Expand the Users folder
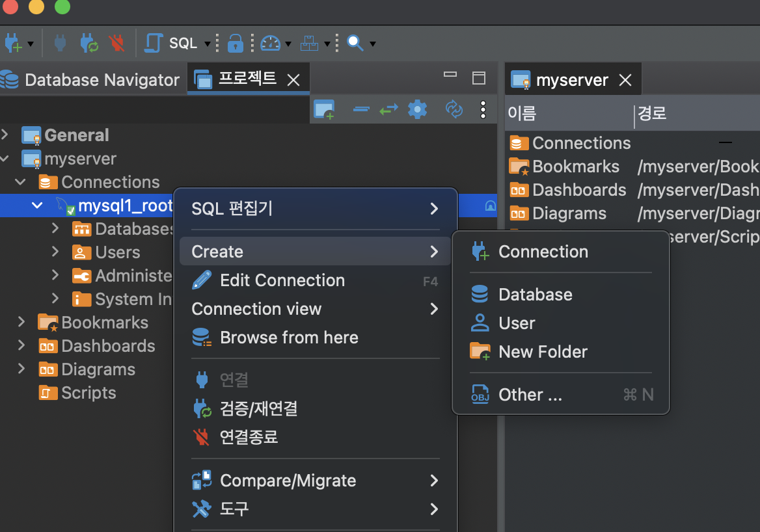The width and height of the screenshot is (760, 532). pyautogui.click(x=55, y=252)
